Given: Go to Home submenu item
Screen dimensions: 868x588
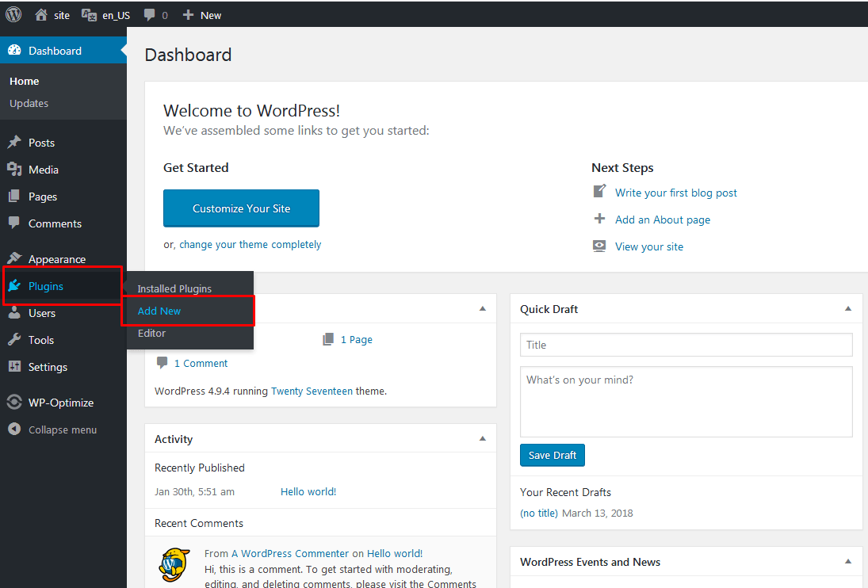Looking at the screenshot, I should coord(25,82).
